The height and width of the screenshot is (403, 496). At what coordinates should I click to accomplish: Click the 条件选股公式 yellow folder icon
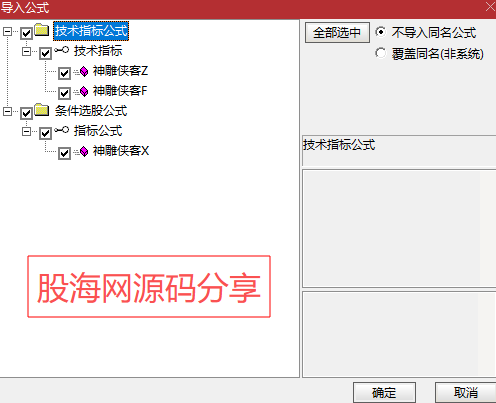click(x=42, y=110)
